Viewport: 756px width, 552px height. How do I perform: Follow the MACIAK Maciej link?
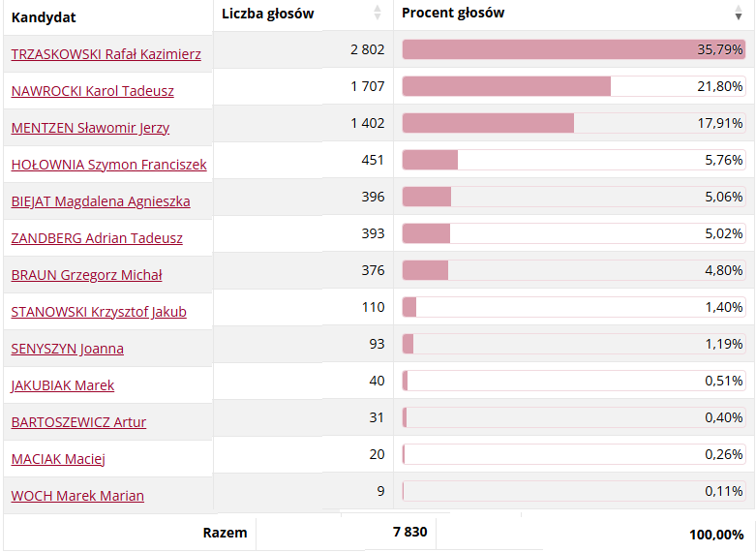58,459
